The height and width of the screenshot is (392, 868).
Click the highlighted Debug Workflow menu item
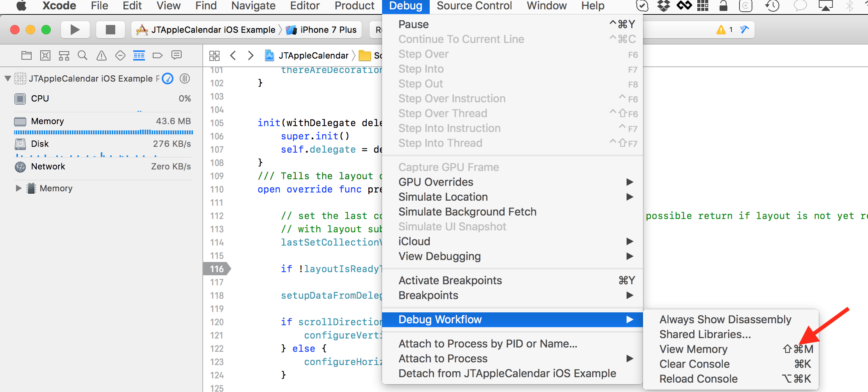(x=513, y=319)
